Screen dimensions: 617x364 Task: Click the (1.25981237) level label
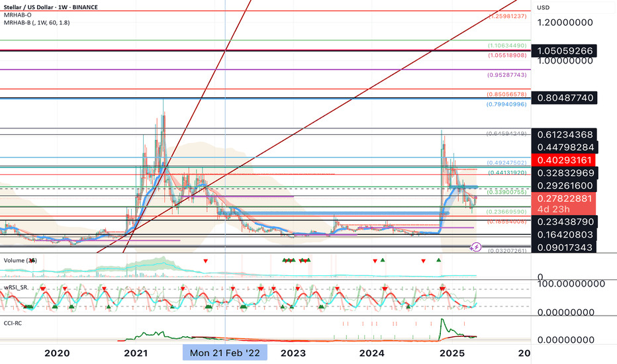pos(508,16)
